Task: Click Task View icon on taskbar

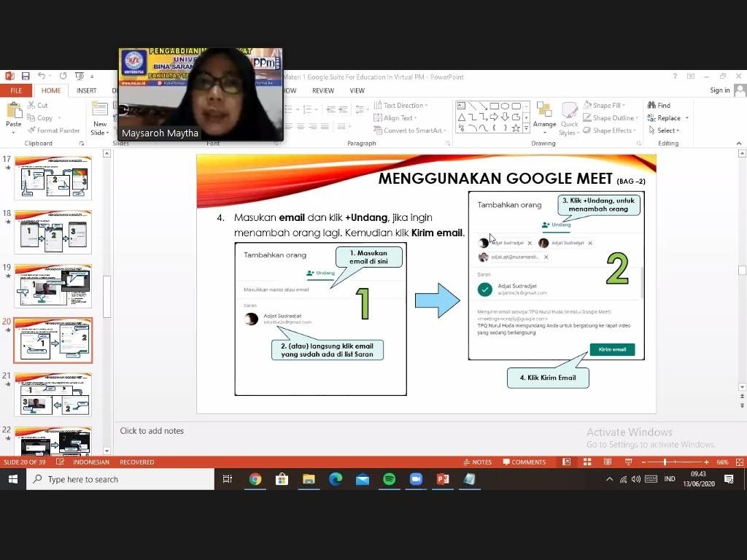Action: [x=228, y=479]
